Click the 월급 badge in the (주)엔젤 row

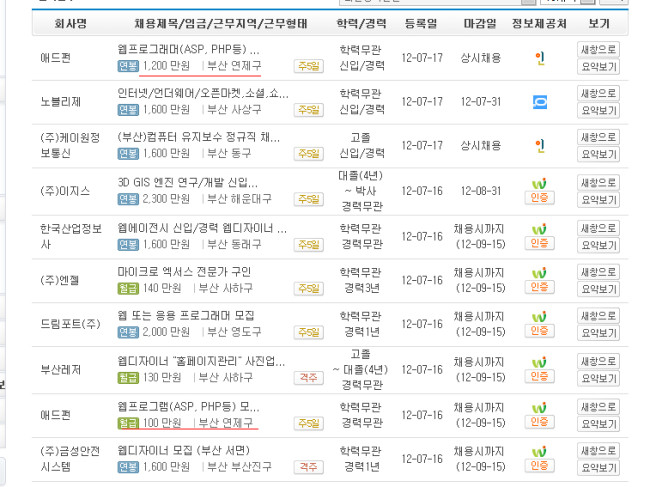point(128,288)
